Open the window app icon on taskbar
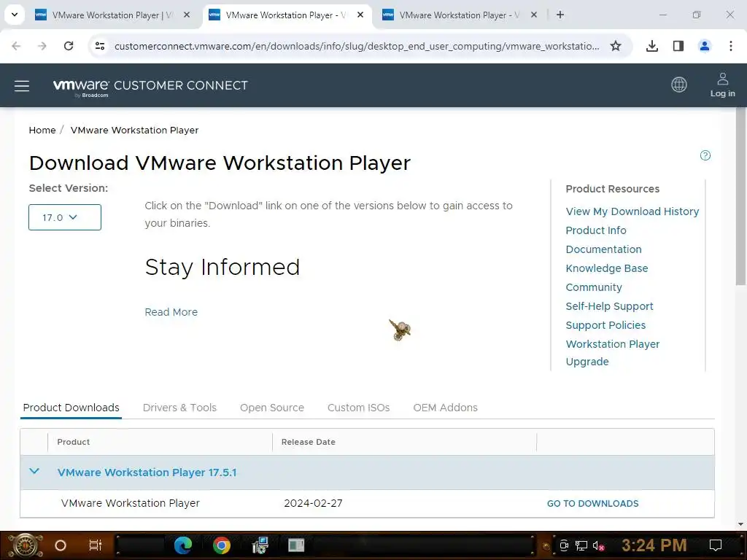This screenshot has width=747, height=560. [x=296, y=545]
